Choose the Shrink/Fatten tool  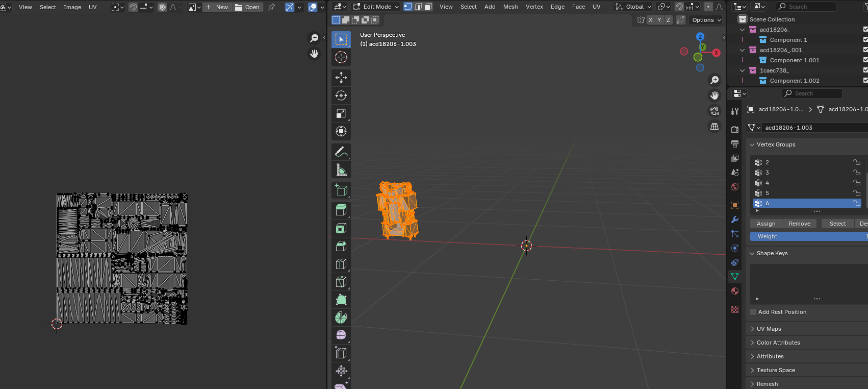[x=341, y=371]
